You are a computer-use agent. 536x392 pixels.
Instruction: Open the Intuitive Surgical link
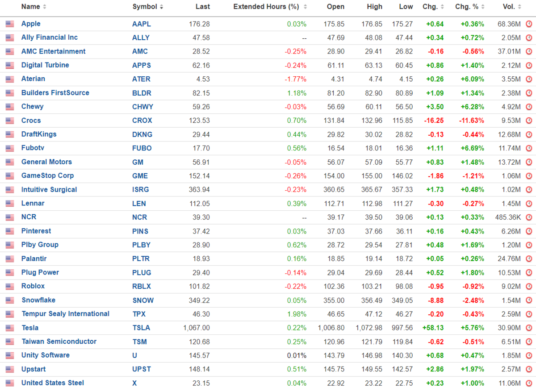pyautogui.click(x=49, y=190)
